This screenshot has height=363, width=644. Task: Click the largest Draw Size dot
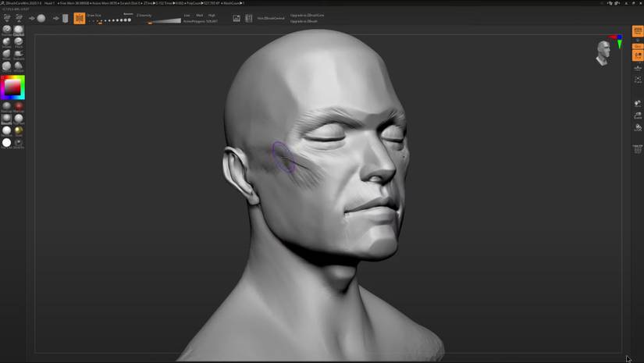point(130,20)
